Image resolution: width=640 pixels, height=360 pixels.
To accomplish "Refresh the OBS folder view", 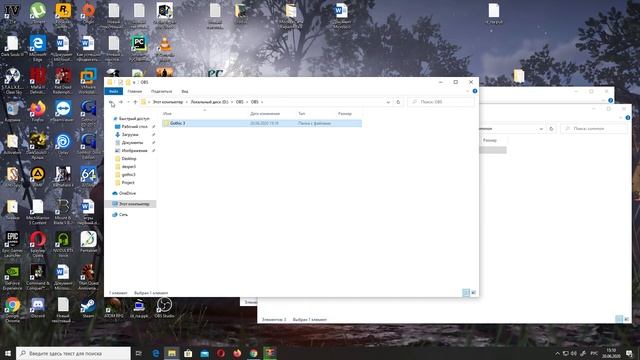I will (x=398, y=102).
